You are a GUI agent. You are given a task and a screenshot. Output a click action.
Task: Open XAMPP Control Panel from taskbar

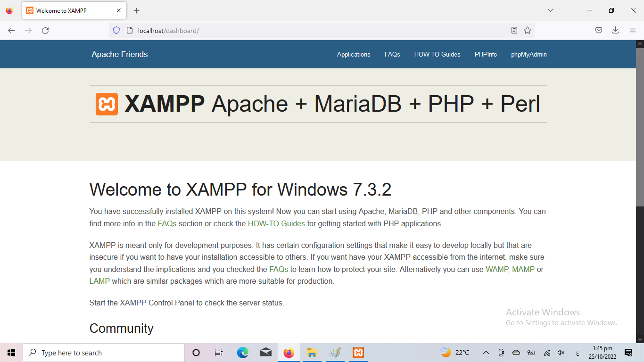[358, 353]
